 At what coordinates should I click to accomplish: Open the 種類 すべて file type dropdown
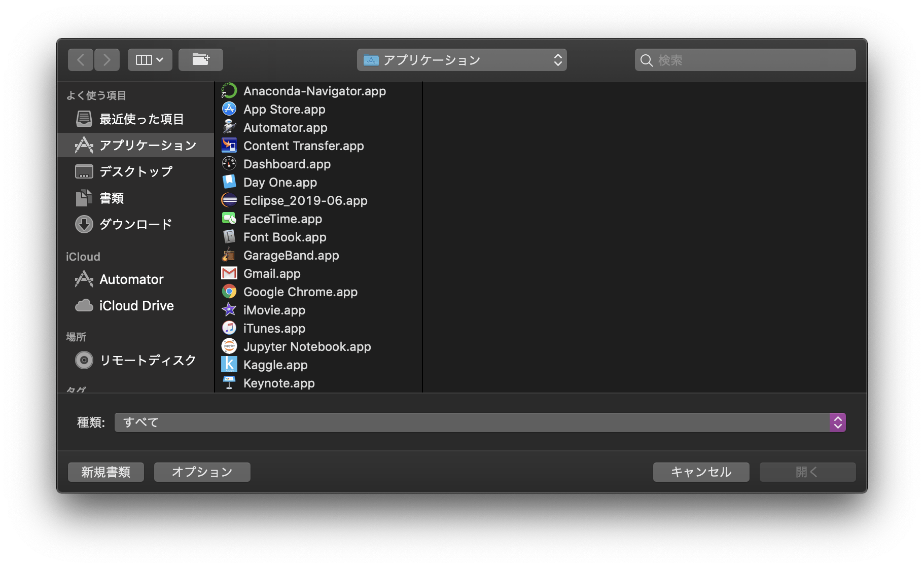(480, 422)
